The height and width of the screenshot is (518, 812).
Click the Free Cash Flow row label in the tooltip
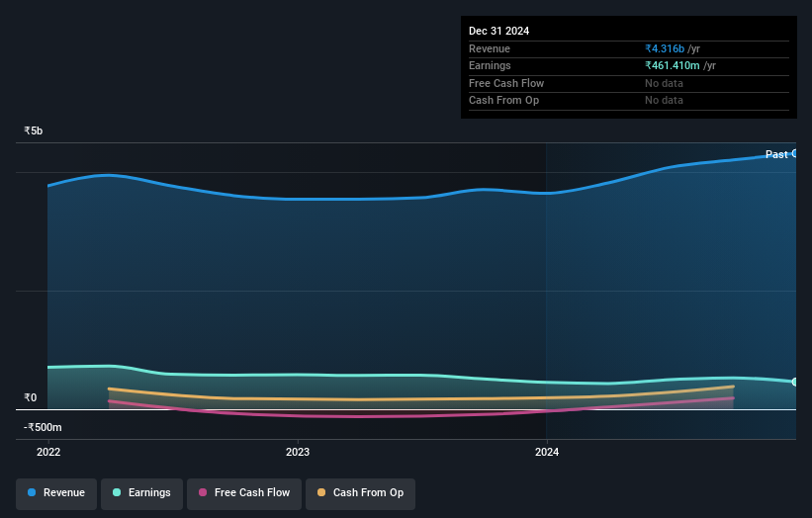[x=506, y=83]
